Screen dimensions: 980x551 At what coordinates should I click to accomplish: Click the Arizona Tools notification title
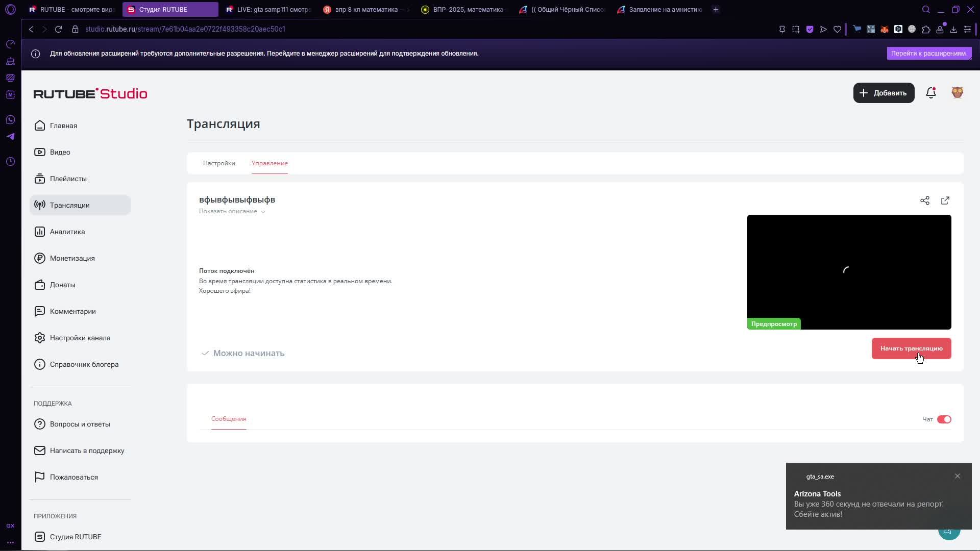817,494
